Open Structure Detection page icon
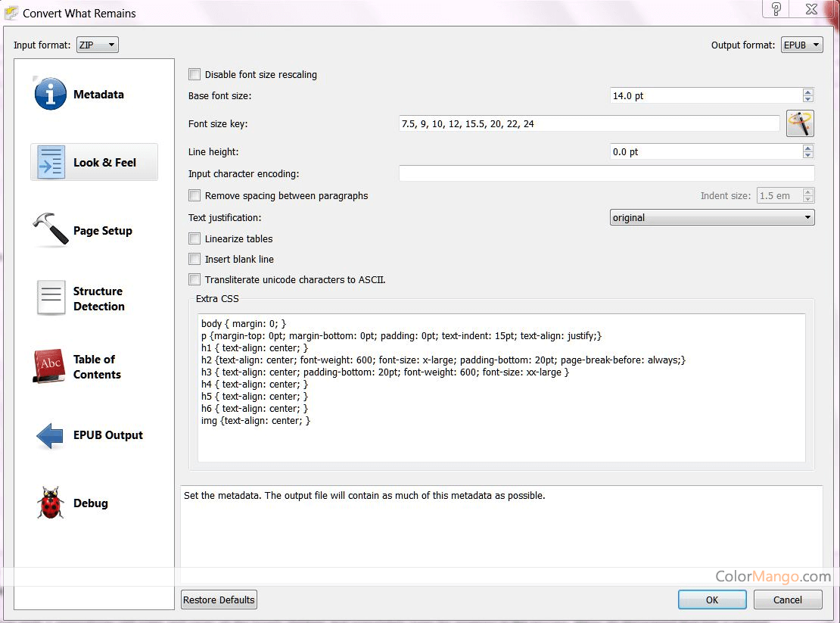The image size is (840, 623). tap(51, 298)
